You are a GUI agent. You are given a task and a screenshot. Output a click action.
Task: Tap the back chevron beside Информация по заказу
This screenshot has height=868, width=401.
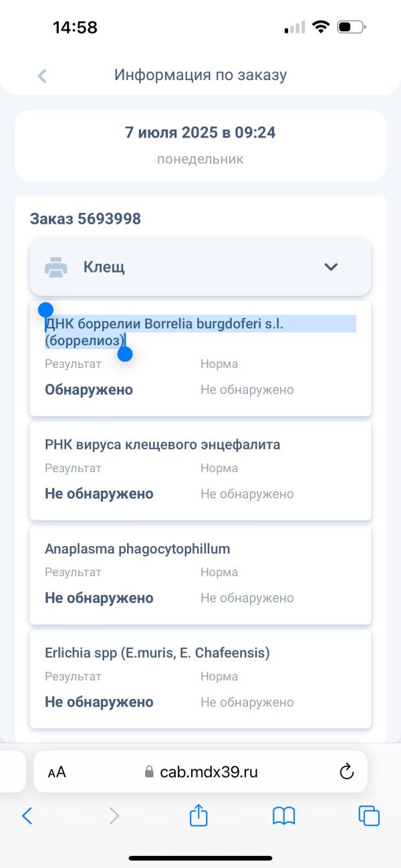42,75
